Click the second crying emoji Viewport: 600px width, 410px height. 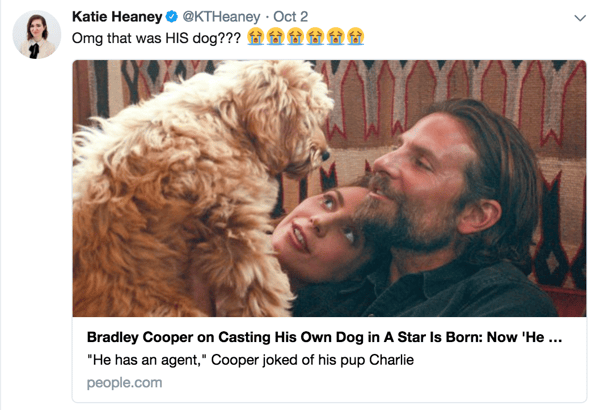(x=276, y=38)
